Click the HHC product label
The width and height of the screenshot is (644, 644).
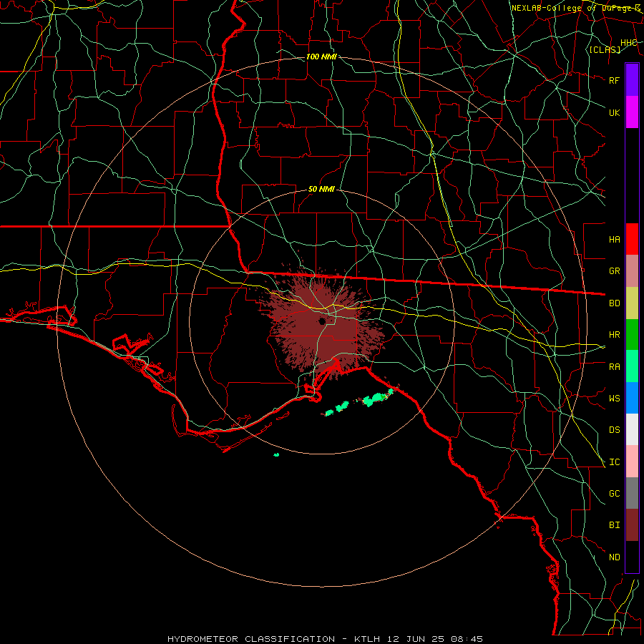pyautogui.click(x=629, y=43)
